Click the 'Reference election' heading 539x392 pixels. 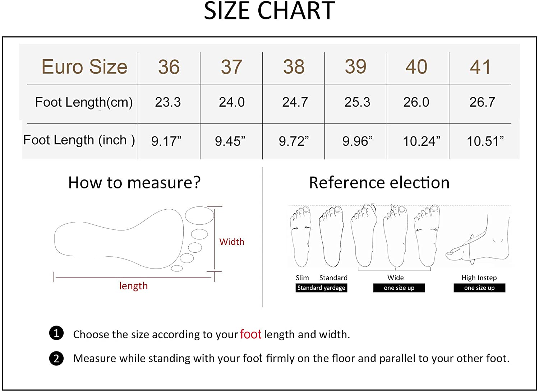click(x=379, y=182)
